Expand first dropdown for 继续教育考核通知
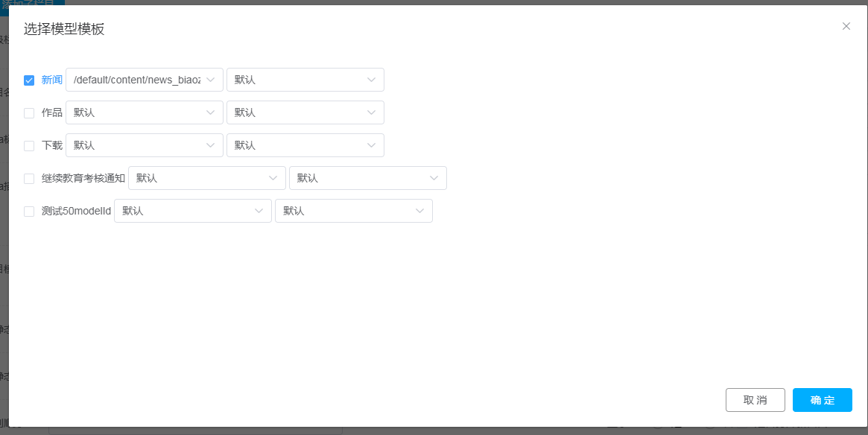The width and height of the screenshot is (868, 435). 206,178
